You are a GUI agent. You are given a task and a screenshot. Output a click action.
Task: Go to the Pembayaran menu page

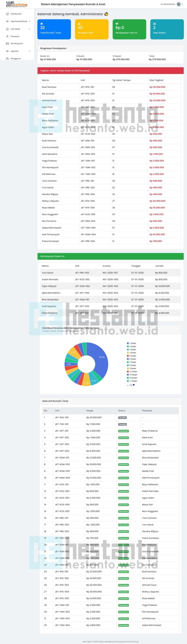pos(17,44)
